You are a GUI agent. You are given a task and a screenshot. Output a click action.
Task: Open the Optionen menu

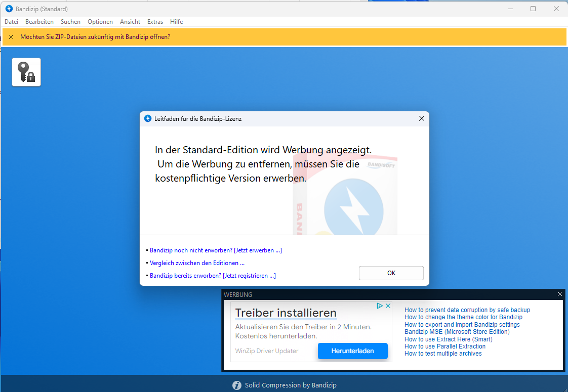[x=100, y=22]
